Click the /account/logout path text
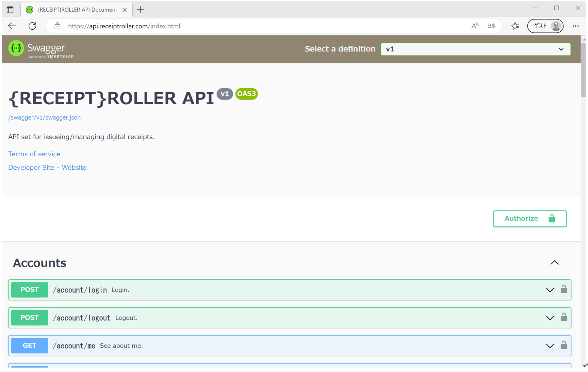 pos(82,318)
